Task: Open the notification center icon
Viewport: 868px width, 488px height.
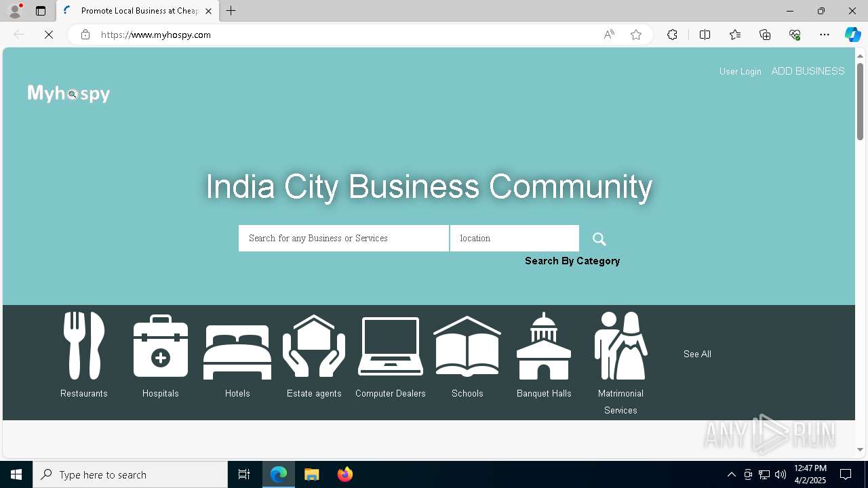Action: pos(846,474)
